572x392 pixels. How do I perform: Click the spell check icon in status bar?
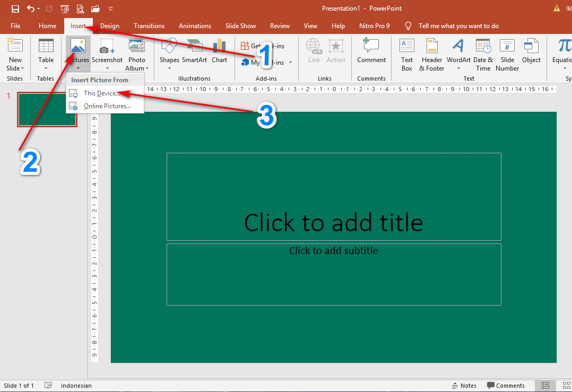pyautogui.click(x=48, y=386)
